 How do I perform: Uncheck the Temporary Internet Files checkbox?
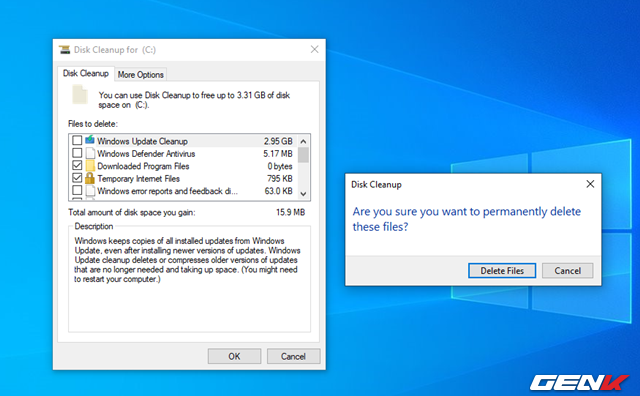[x=77, y=178]
